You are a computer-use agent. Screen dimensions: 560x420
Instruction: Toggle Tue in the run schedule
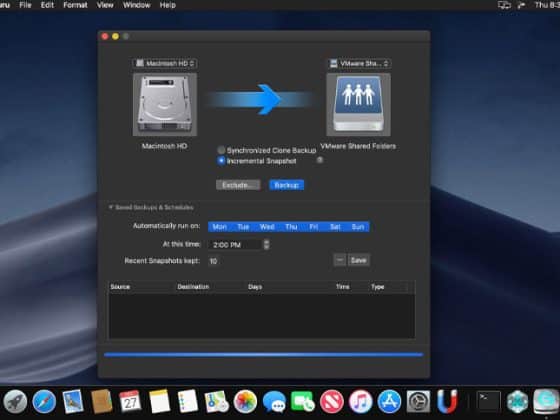tap(243, 227)
